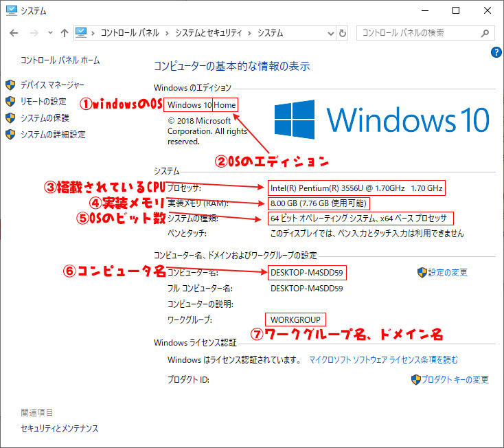The height and width of the screenshot is (448, 504).
Task: Click コンピューターの基本的な情報の表示 heading
Action: (232, 66)
